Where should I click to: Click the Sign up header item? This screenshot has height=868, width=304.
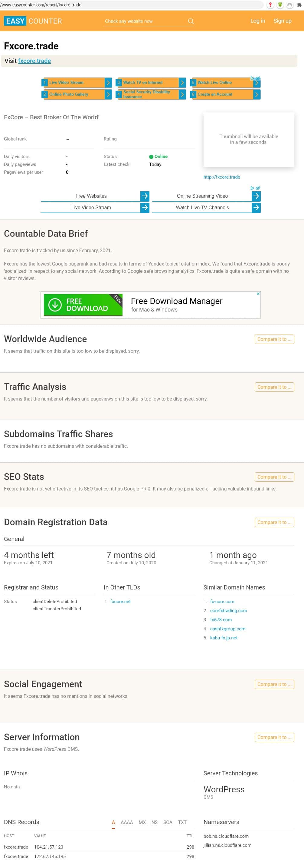[282, 21]
